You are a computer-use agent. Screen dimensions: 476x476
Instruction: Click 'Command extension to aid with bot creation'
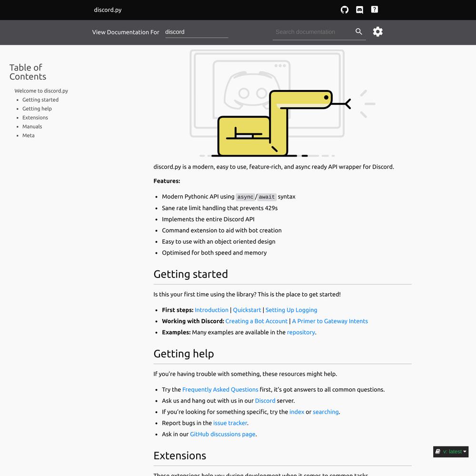[222, 230]
